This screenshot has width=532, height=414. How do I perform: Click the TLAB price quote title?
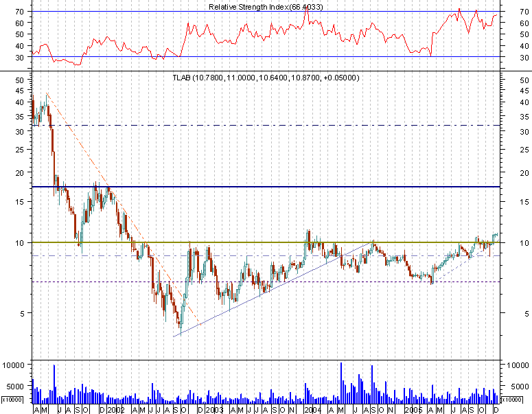point(266,78)
